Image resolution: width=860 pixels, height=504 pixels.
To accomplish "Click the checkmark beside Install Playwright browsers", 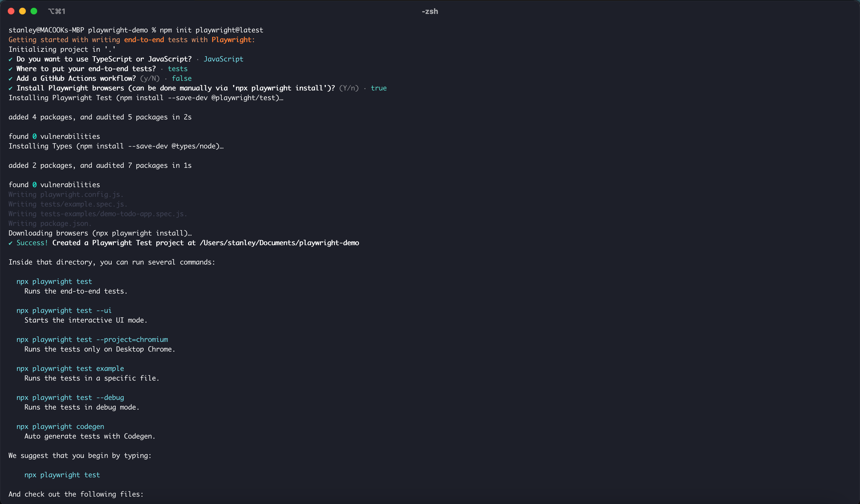I will point(11,88).
